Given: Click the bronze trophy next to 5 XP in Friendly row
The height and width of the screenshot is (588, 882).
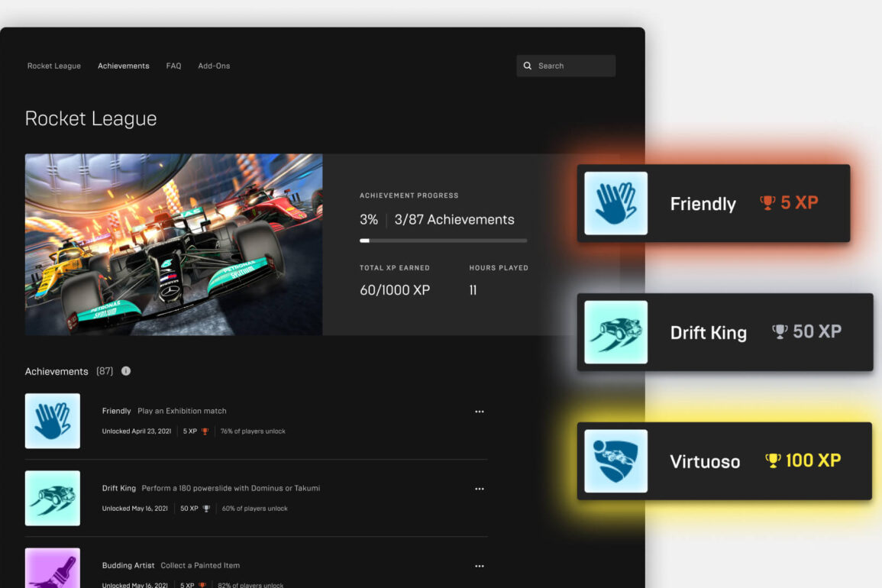Looking at the screenshot, I should point(205,431).
